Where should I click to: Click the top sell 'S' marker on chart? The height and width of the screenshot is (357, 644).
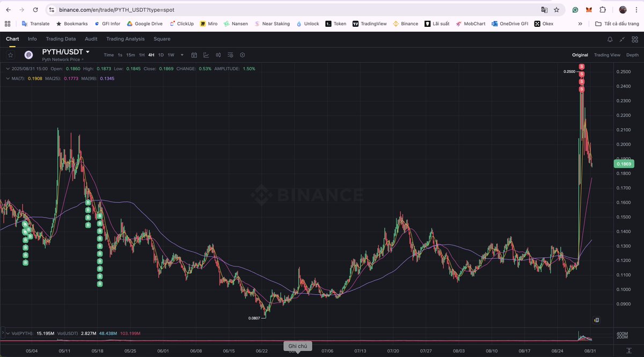581,66
